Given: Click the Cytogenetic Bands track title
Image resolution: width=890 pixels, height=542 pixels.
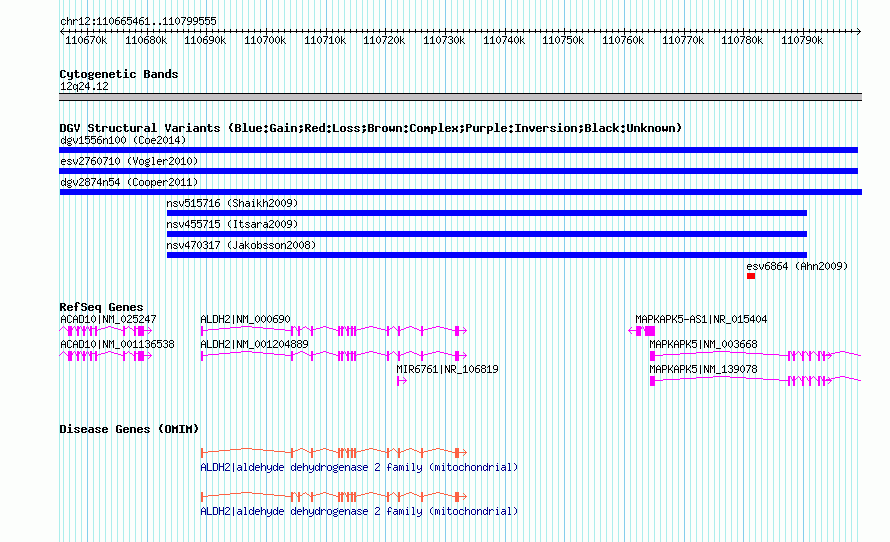Looking at the screenshot, I should 119,74.
